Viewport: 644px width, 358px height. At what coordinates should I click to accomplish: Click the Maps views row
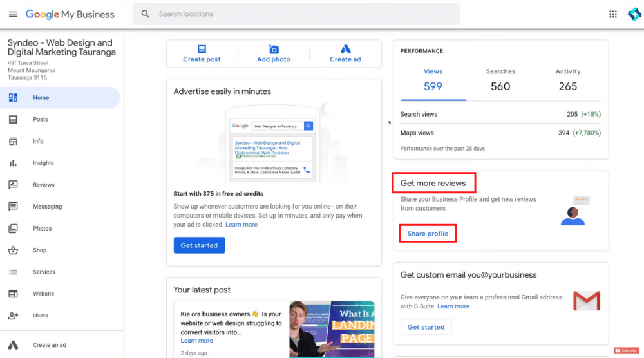coord(500,133)
